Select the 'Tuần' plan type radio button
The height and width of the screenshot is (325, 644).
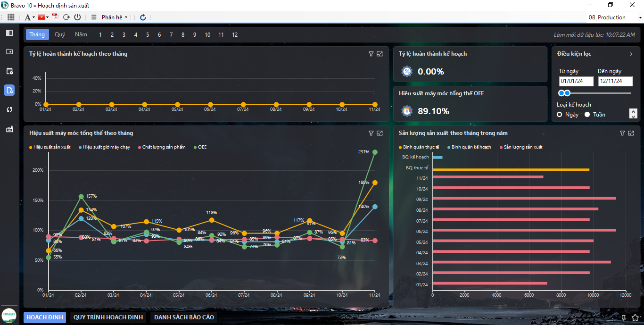[587, 114]
